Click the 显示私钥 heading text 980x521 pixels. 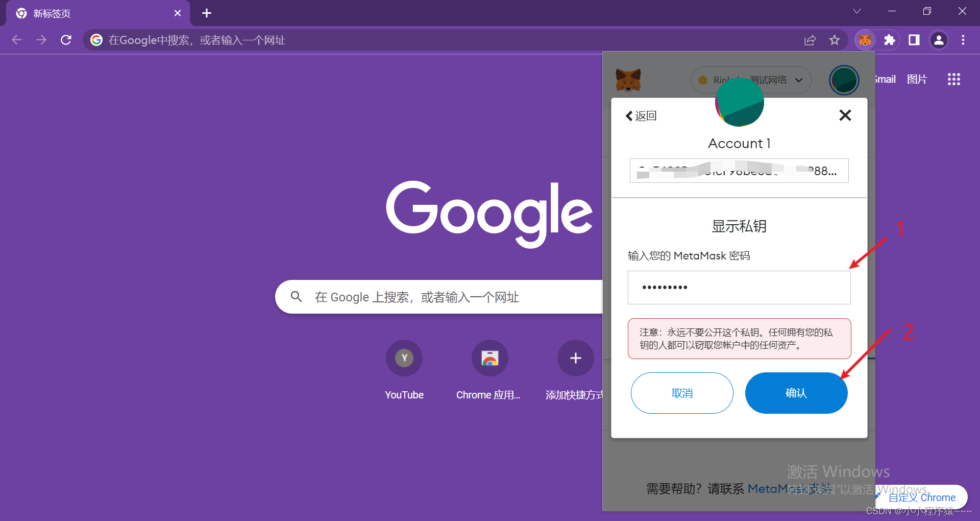[739, 226]
